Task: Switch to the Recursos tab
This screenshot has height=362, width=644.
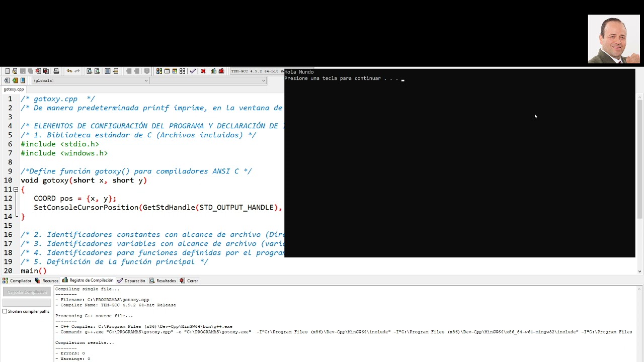Action: click(x=47, y=281)
